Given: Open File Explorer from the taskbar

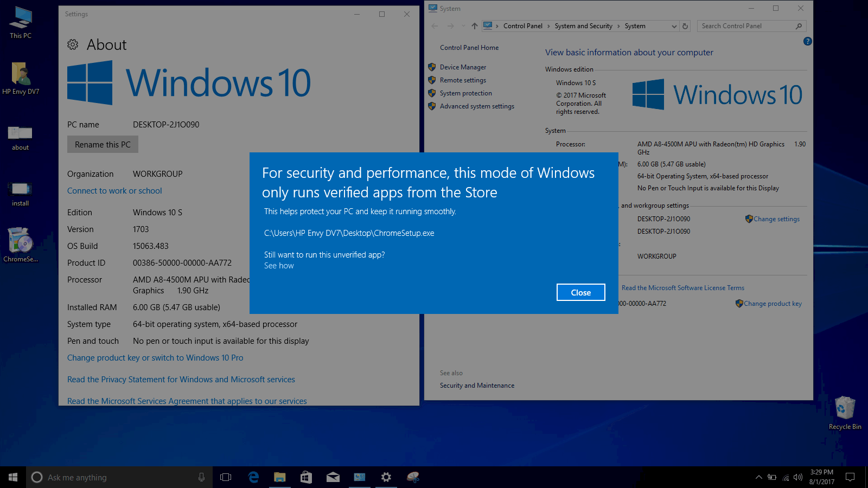Looking at the screenshot, I should [x=279, y=477].
